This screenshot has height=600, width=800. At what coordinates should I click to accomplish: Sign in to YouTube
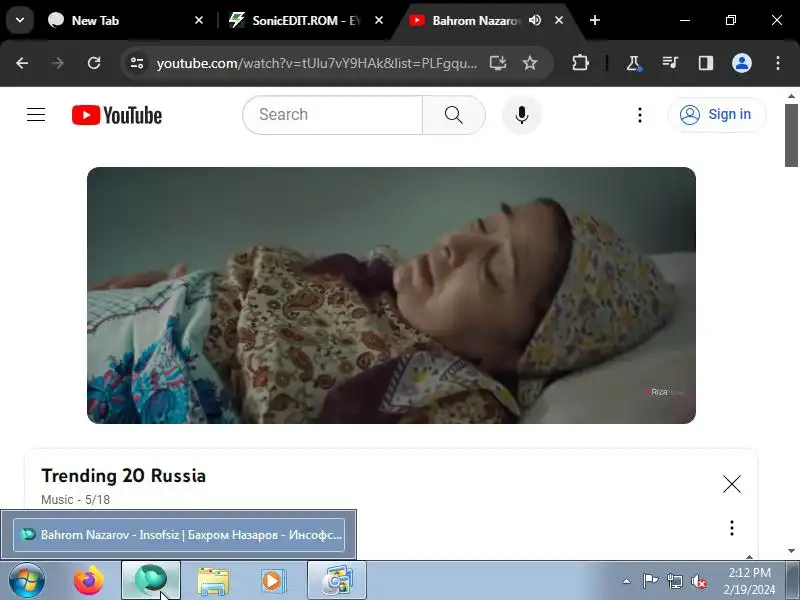tap(717, 114)
